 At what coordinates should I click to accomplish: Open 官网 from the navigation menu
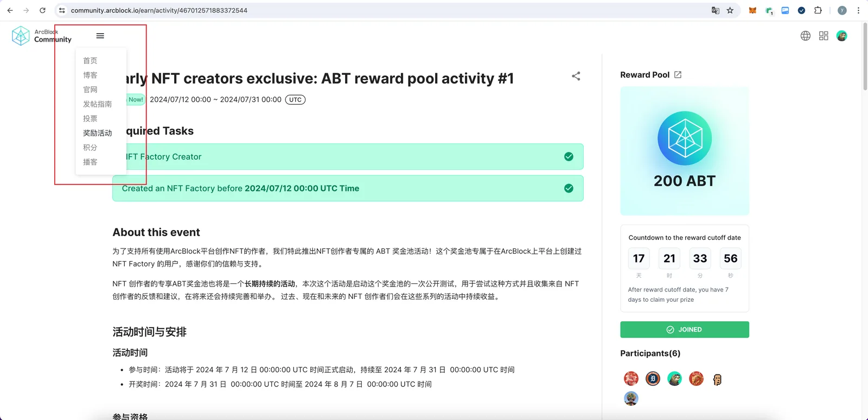tap(90, 90)
